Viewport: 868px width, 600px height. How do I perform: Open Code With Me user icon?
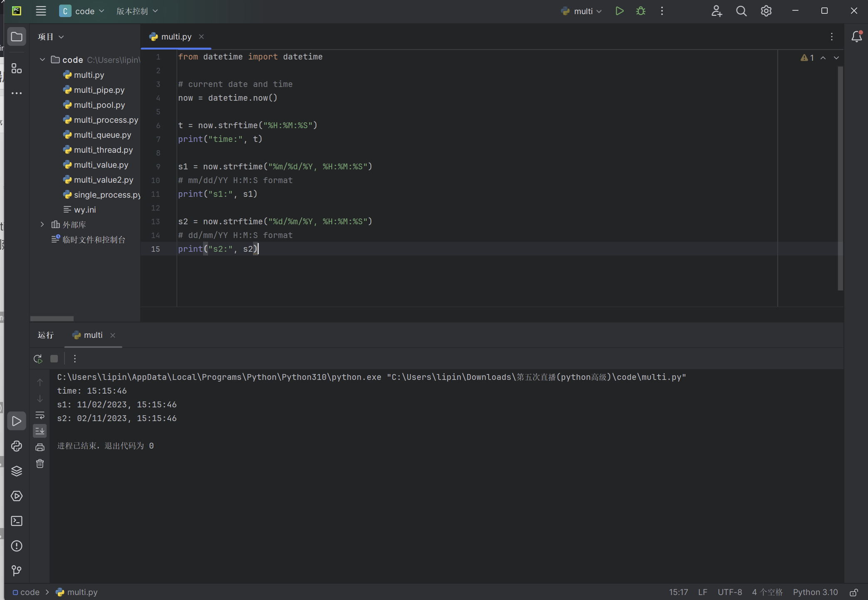click(x=717, y=11)
